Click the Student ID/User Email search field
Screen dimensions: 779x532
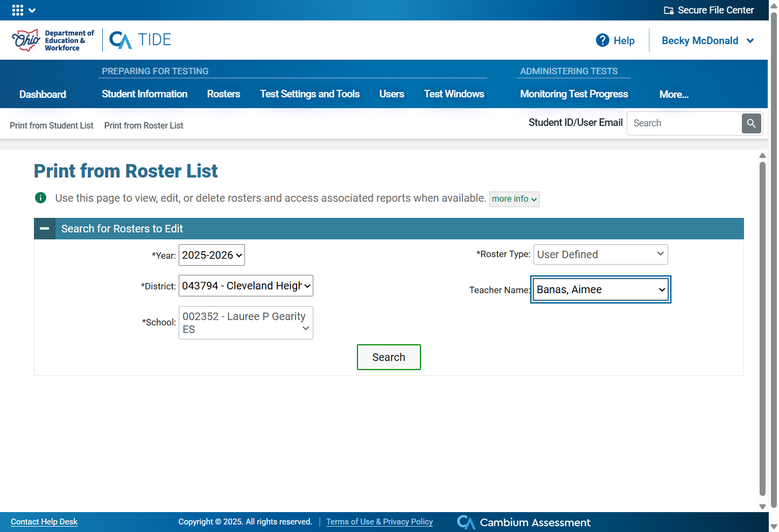click(684, 123)
